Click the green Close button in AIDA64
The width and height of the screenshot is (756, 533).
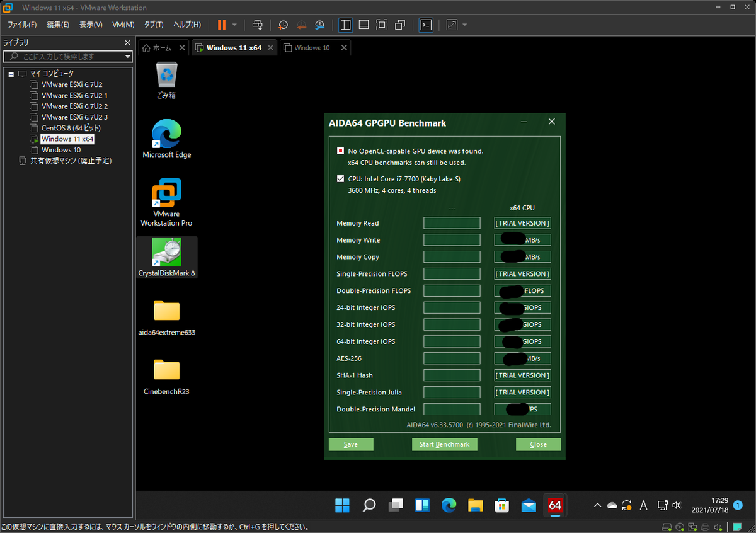pos(538,444)
